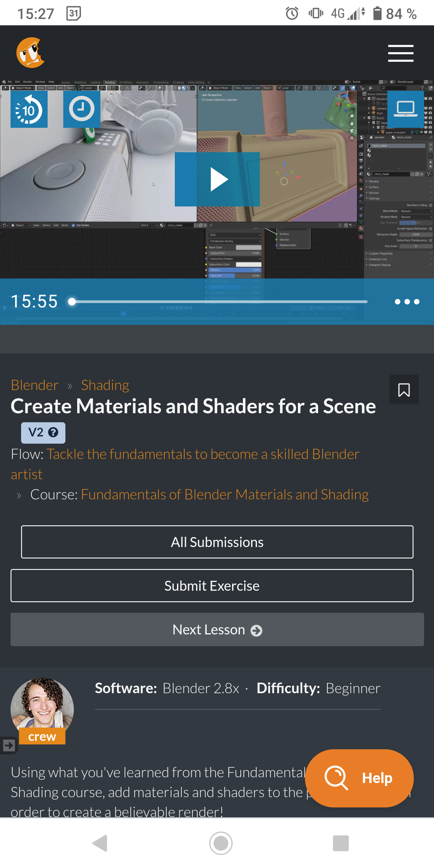Click the video progress slider handle
Image resolution: width=434 pixels, height=868 pixels.
[x=72, y=302]
